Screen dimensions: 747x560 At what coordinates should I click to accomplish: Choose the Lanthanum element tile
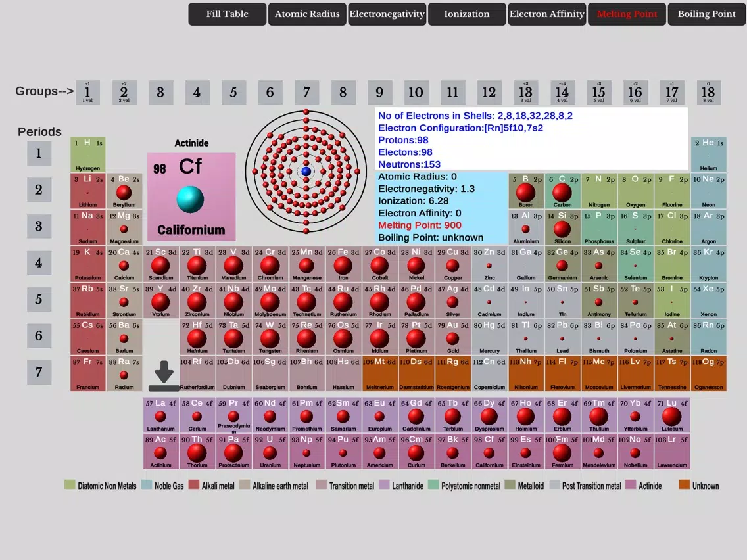[160, 415]
